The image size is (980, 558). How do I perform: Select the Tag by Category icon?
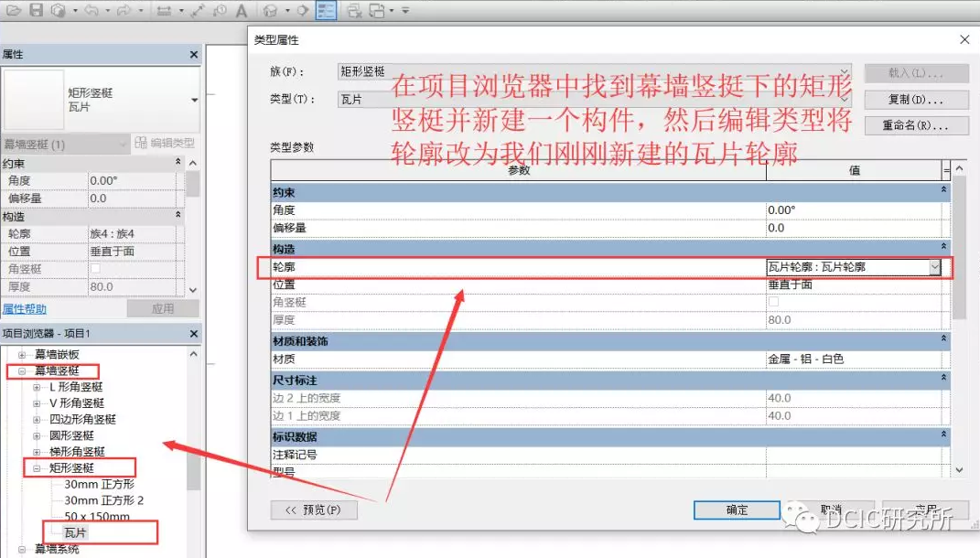coord(220,10)
